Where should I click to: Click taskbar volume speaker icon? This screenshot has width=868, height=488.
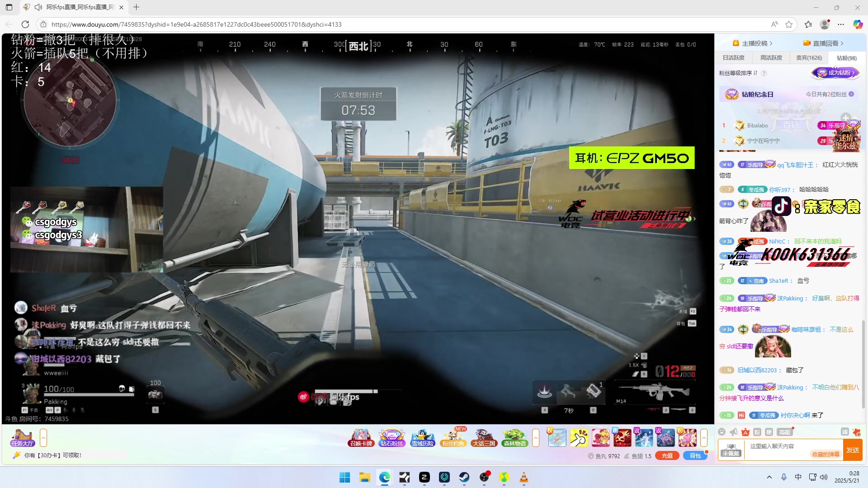pyautogui.click(x=824, y=477)
